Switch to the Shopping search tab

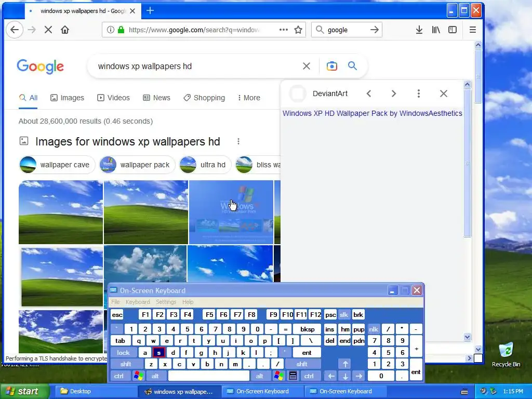[204, 98]
